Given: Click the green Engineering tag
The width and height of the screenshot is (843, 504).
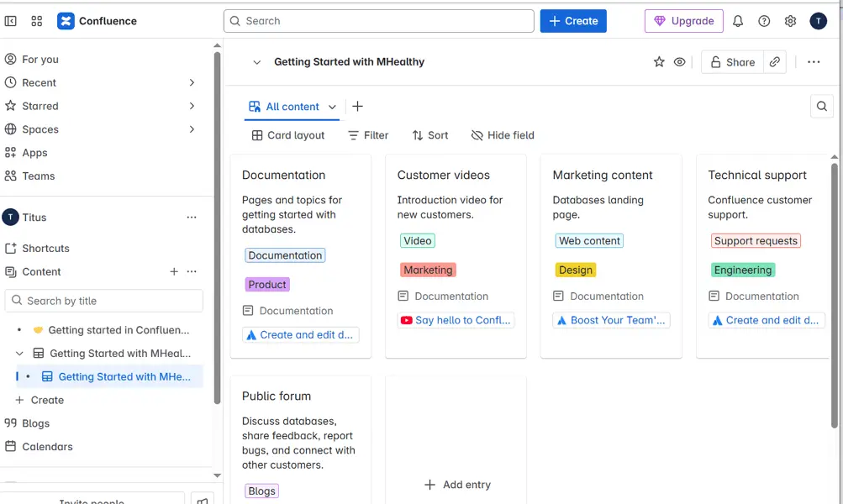Looking at the screenshot, I should click(x=742, y=270).
